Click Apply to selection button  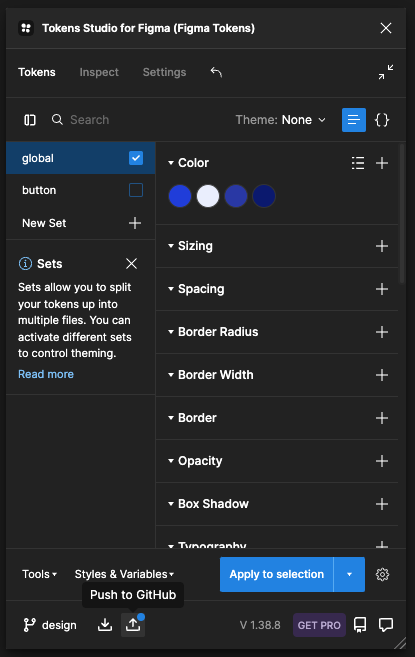tap(277, 574)
